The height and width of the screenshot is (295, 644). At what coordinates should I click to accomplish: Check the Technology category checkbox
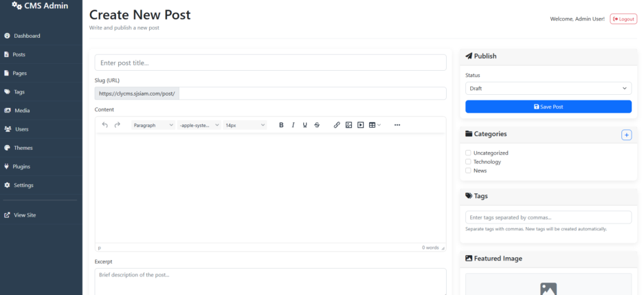click(468, 162)
